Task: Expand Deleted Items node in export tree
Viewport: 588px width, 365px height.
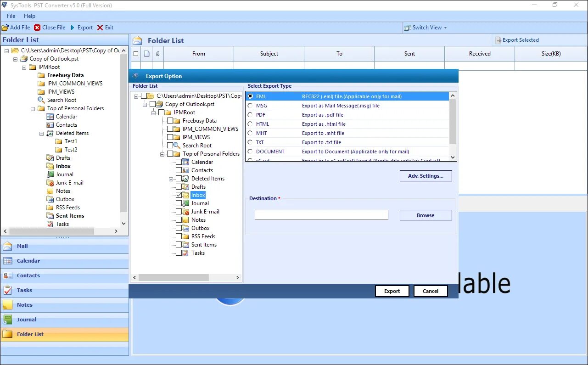Action: pyautogui.click(x=171, y=179)
